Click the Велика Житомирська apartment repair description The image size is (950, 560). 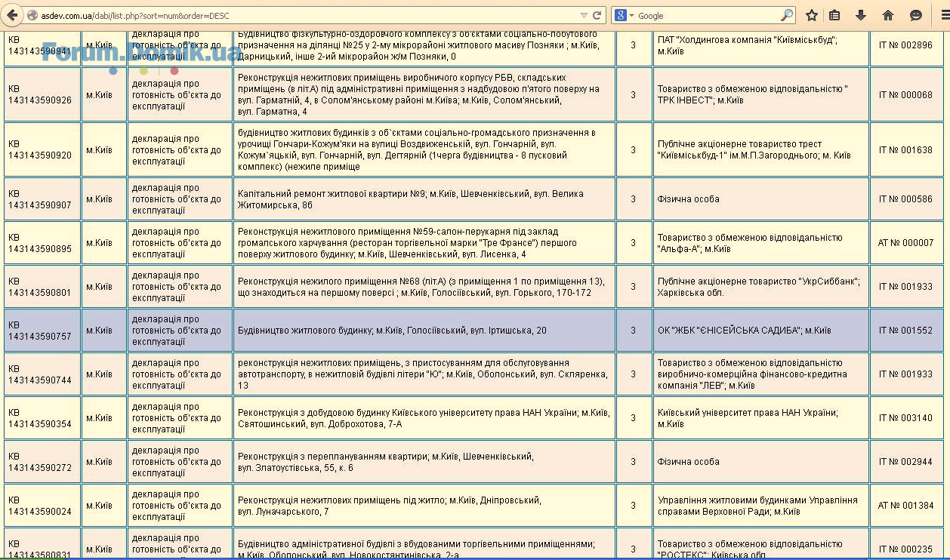coord(424,199)
